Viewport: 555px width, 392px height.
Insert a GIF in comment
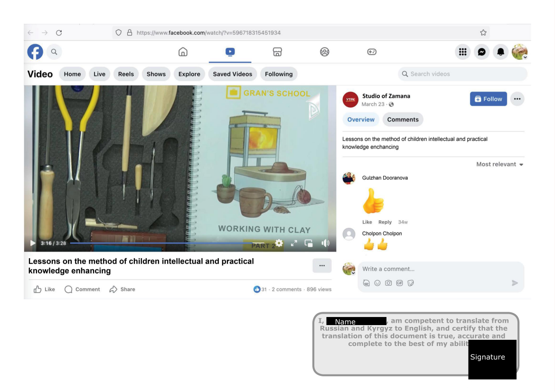pyautogui.click(x=400, y=283)
